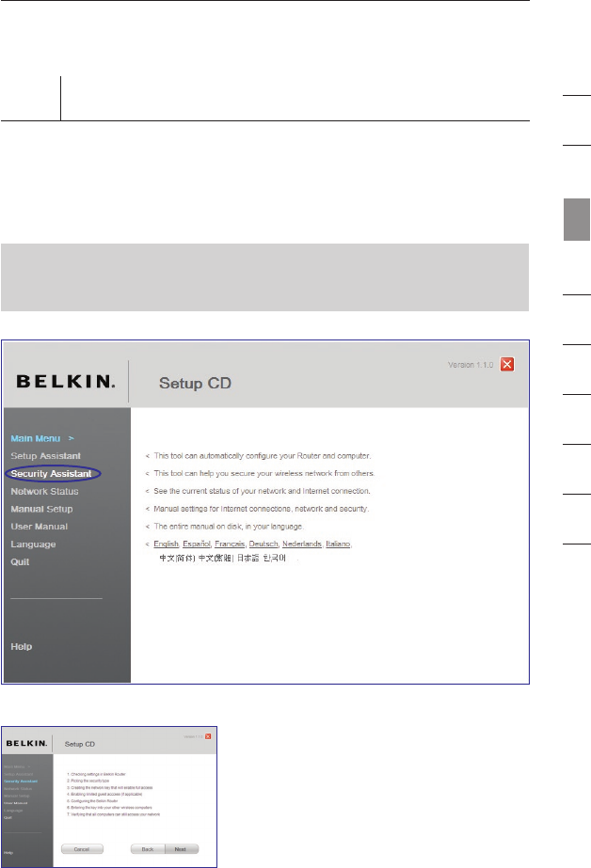
Task: Close the small Security Assistant steps window
Action: click(208, 736)
